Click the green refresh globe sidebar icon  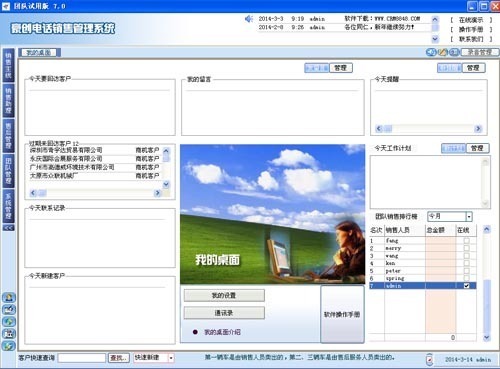point(9,322)
